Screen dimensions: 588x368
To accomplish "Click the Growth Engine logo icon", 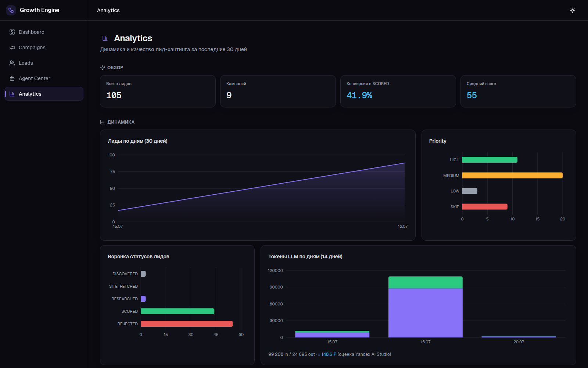I will tap(11, 10).
